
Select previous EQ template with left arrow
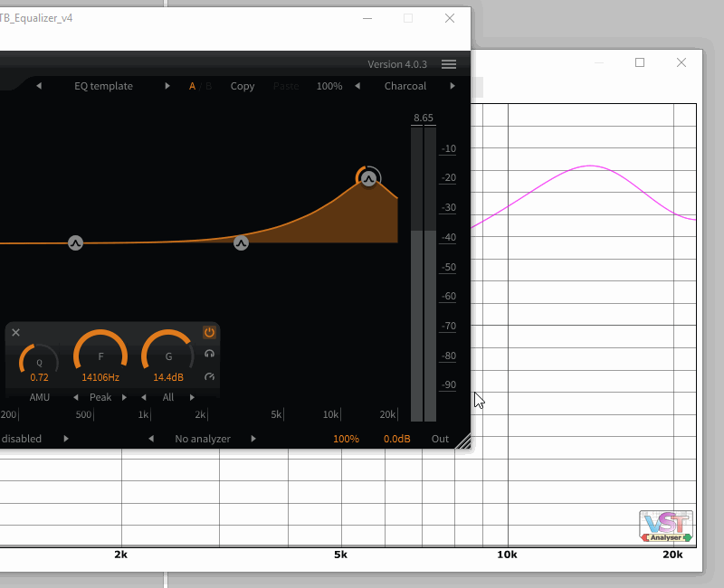coord(39,86)
